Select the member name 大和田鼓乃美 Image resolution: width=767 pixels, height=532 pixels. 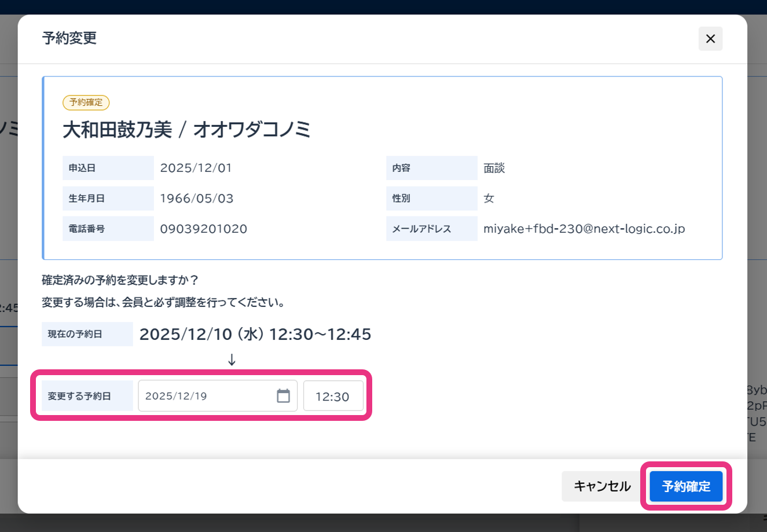[x=118, y=130]
